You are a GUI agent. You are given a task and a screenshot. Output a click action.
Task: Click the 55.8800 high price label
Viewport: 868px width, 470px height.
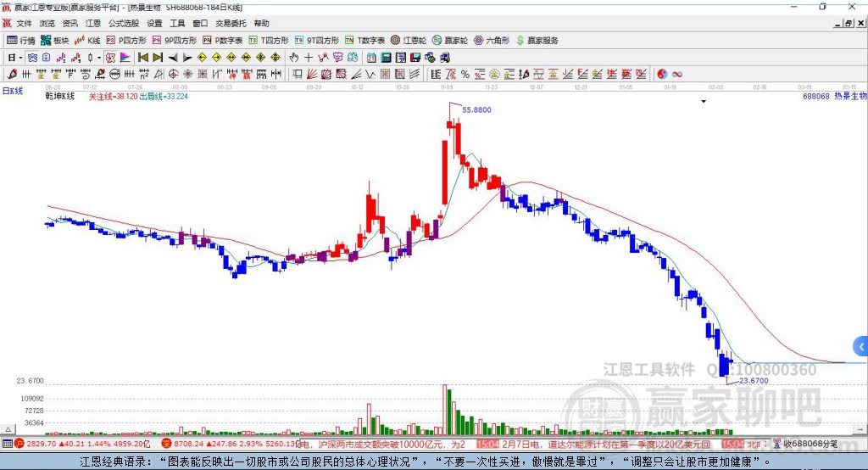tap(476, 109)
